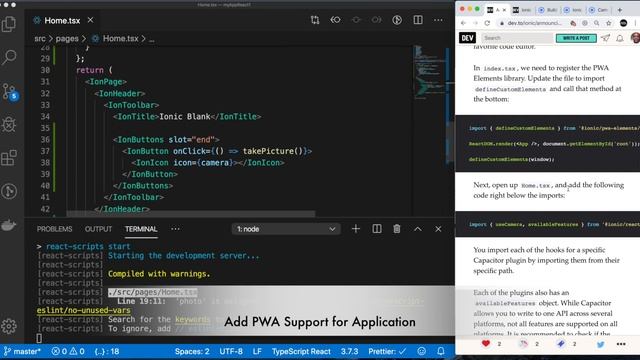The image size is (640, 360).
Task: Split the terminal pane
Action: [377, 229]
